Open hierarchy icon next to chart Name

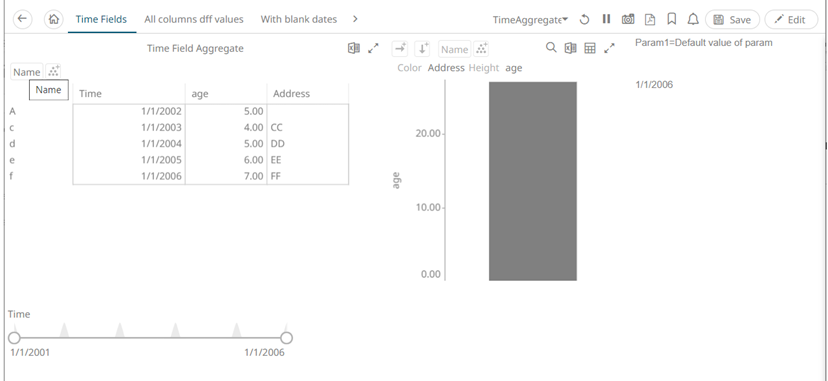coord(481,49)
